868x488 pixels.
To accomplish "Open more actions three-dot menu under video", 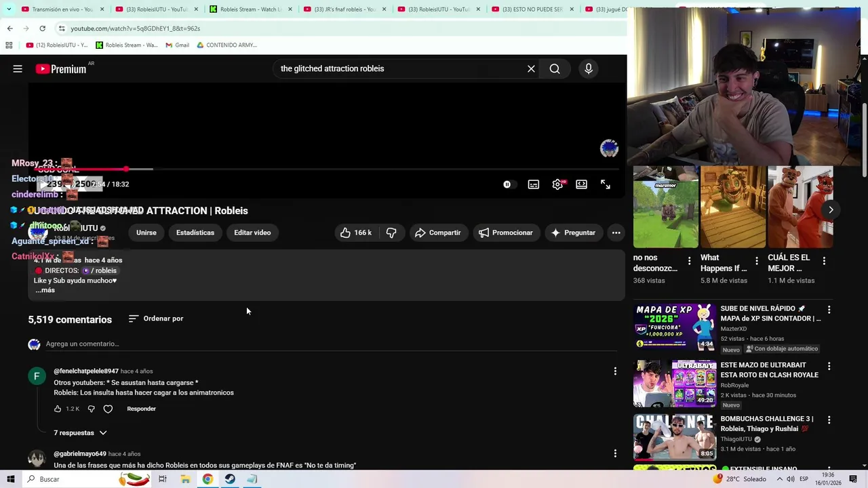I will (616, 232).
